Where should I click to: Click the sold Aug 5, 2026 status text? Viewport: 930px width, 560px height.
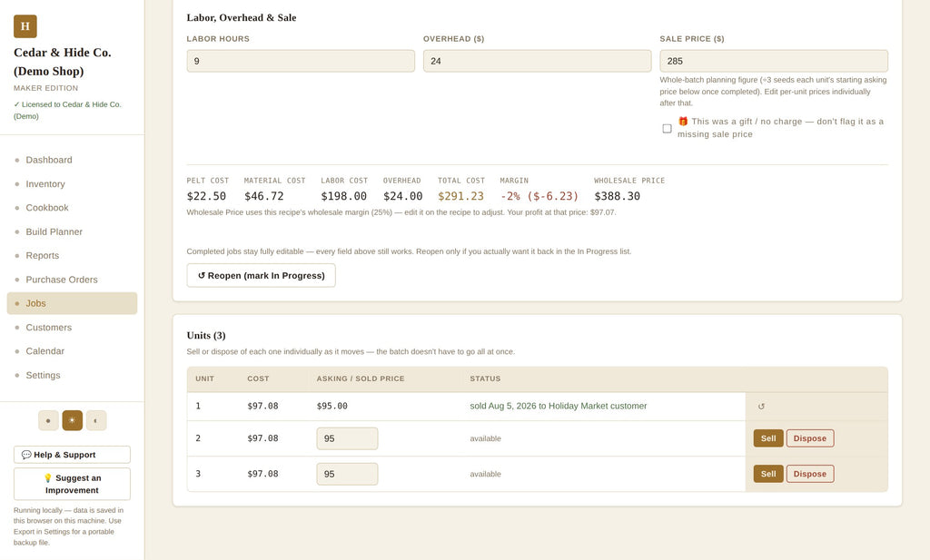point(559,406)
